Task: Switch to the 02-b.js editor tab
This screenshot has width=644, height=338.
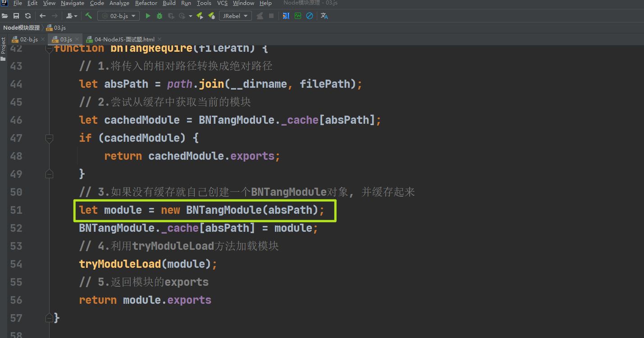Action: coord(29,39)
